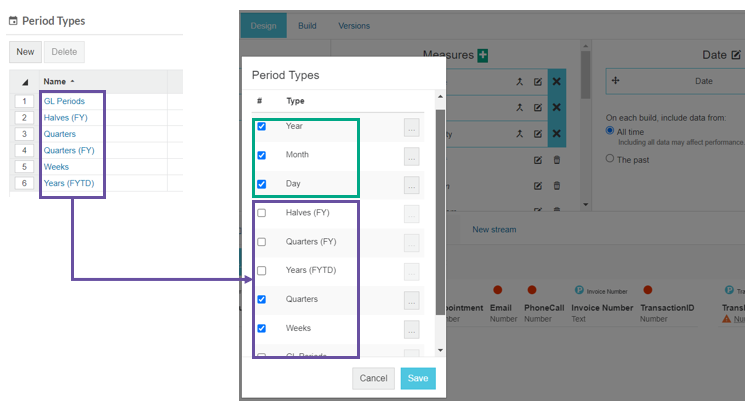Click the Period Types dialog scrollbar down arrow
The image size is (748, 404).
[440, 350]
